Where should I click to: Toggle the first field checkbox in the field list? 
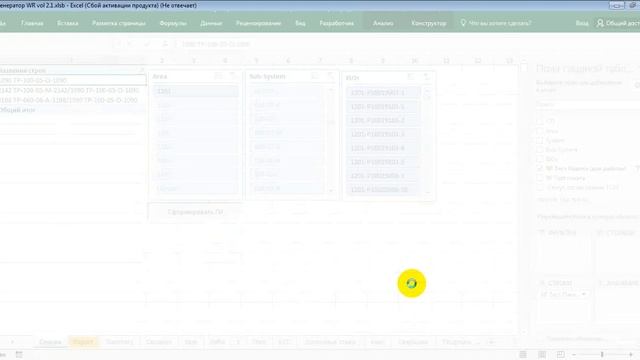coord(540,121)
